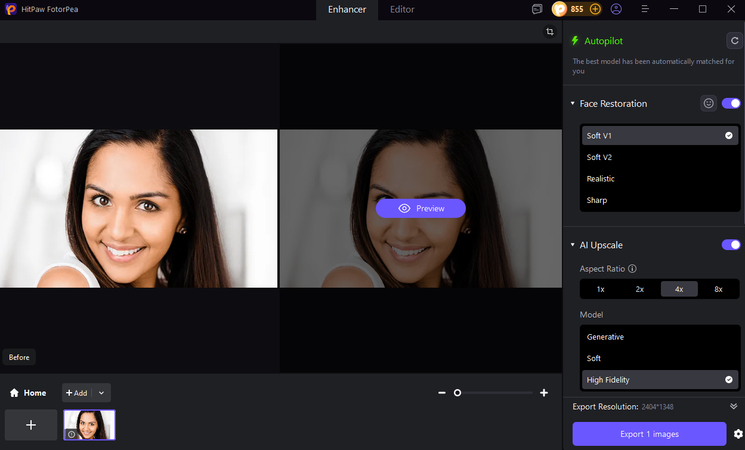745x450 pixels.
Task: Open the hamburger menu in the title bar
Action: [x=644, y=9]
